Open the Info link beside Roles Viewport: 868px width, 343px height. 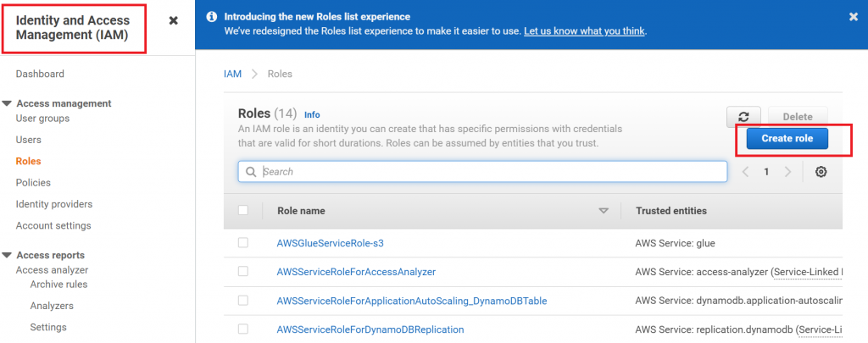(x=312, y=114)
